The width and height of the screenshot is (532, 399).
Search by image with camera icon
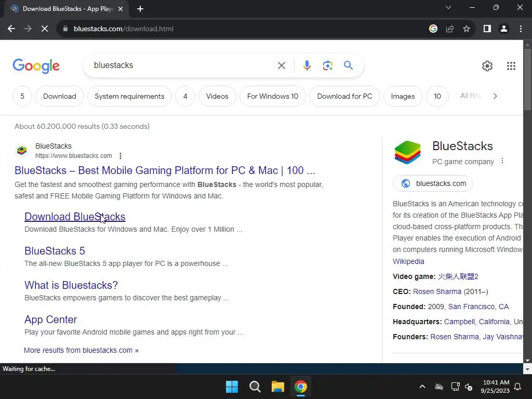[x=327, y=65]
